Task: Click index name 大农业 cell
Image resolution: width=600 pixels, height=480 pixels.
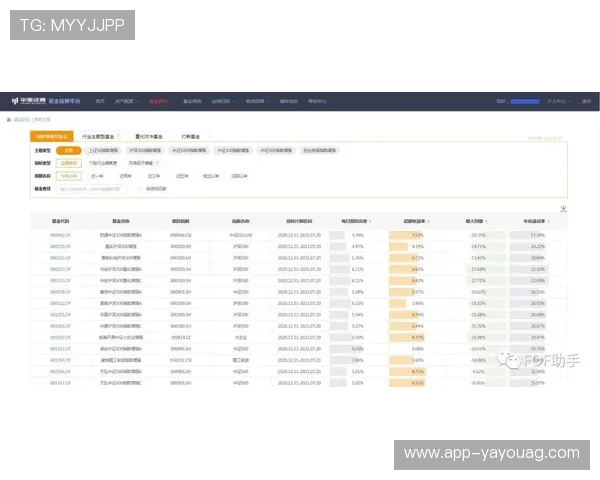Action: pos(241,338)
